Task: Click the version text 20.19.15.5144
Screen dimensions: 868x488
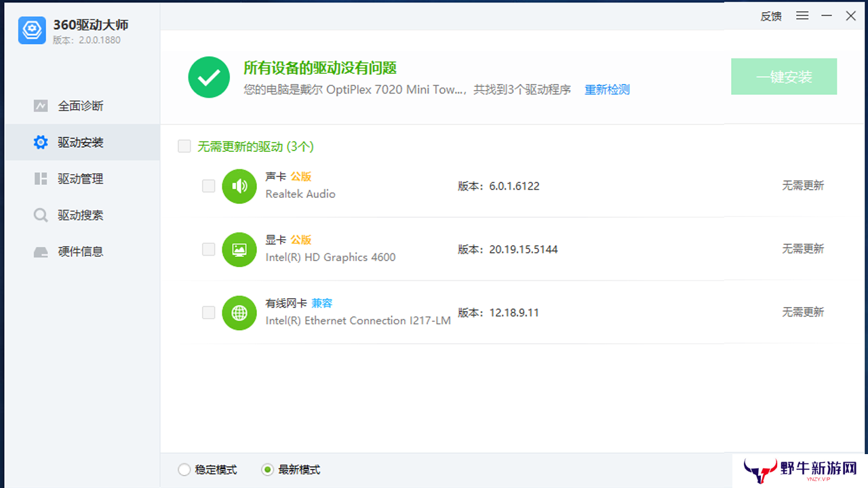Action: tap(524, 249)
